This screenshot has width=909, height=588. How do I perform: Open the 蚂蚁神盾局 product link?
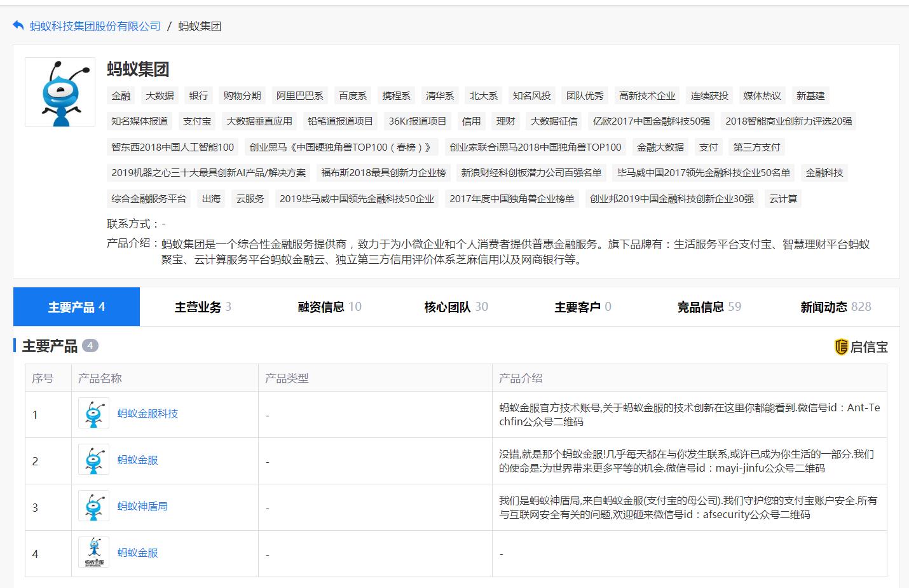coord(142,507)
